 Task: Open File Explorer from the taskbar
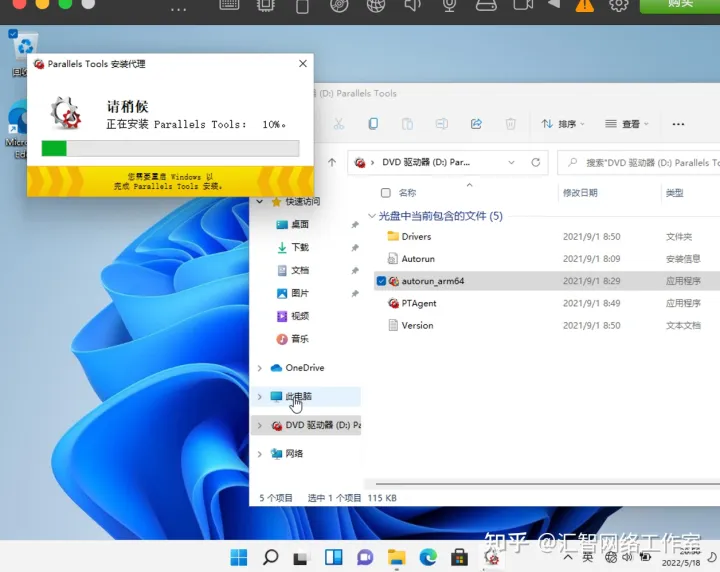pyautogui.click(x=396, y=557)
